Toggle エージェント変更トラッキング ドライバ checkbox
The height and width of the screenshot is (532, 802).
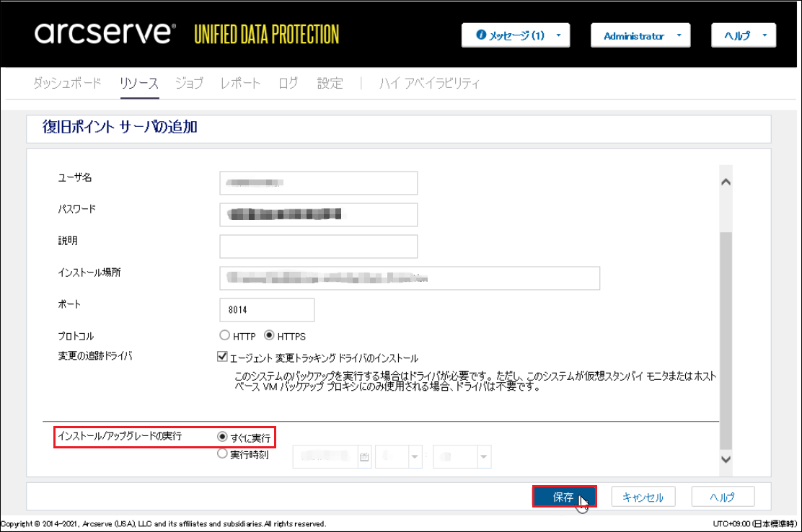coord(222,357)
